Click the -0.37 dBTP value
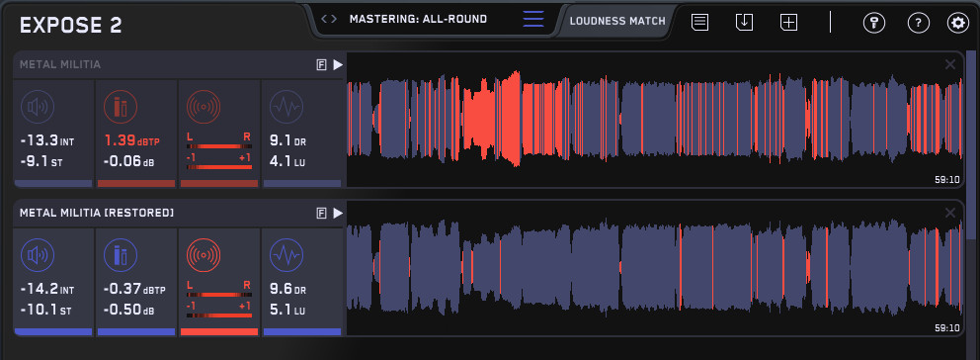Screen dimensions: 980x360 click(133, 290)
